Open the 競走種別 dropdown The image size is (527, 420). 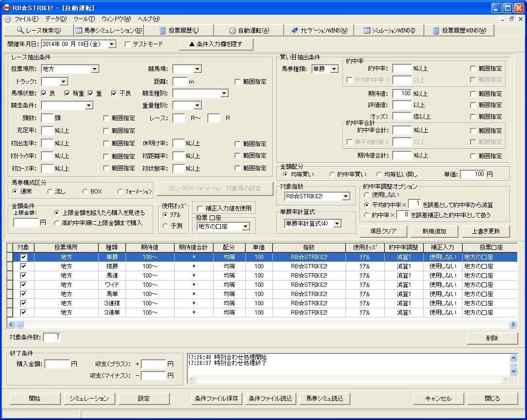click(x=224, y=93)
